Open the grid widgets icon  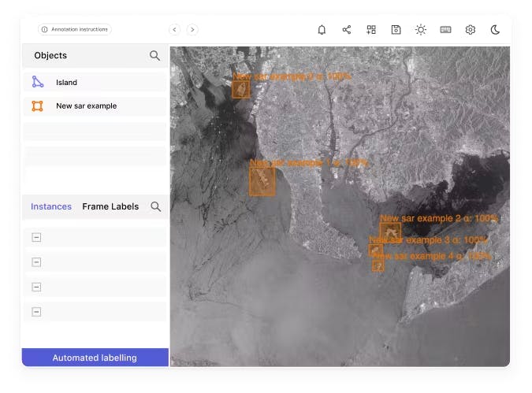[x=371, y=30]
